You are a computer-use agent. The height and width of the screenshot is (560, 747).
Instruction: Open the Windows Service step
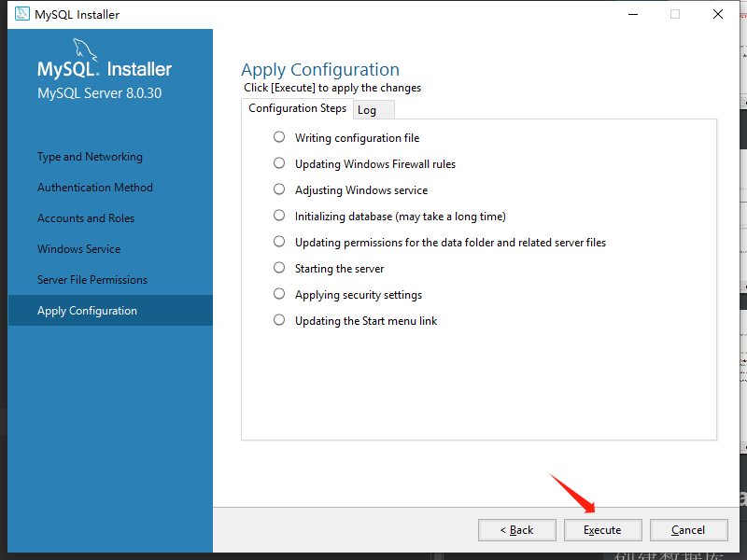[x=79, y=249]
